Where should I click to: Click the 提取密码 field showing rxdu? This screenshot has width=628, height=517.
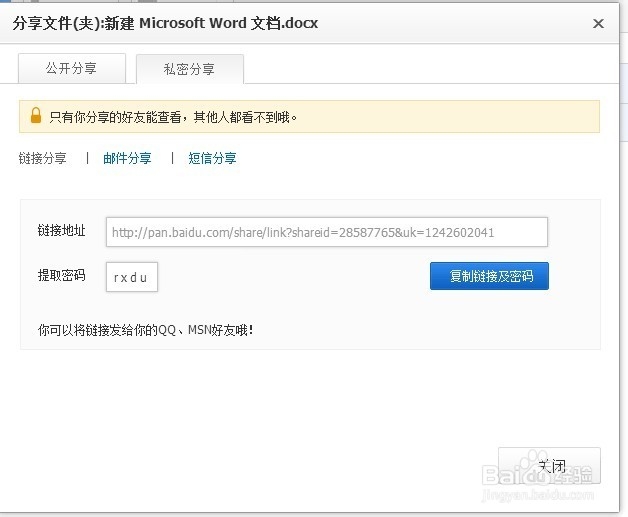pyautogui.click(x=132, y=277)
